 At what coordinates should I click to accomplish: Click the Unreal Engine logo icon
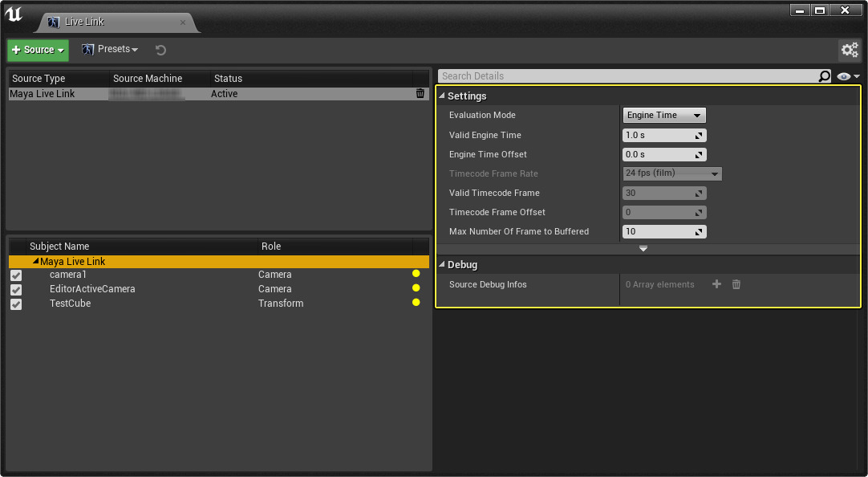[14, 14]
